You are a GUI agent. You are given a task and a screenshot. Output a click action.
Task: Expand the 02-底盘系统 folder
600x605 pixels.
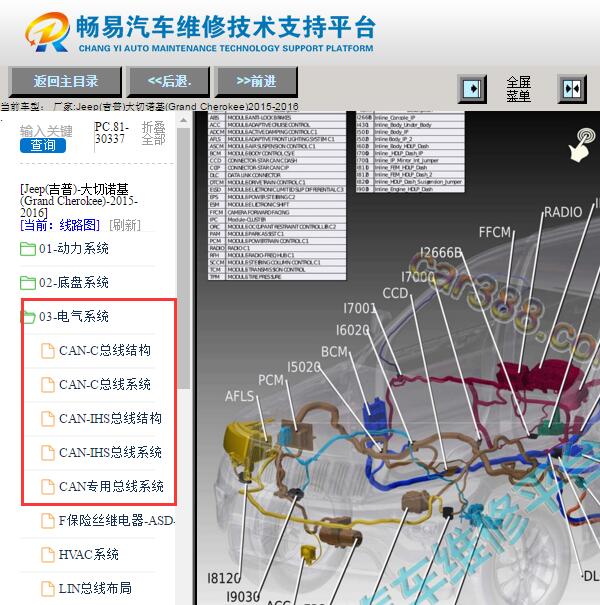[74, 282]
